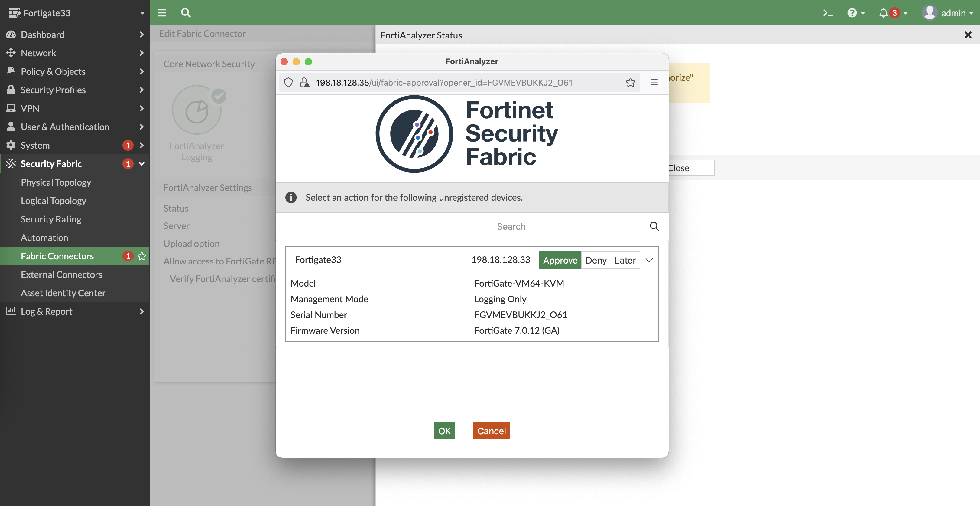Image resolution: width=980 pixels, height=506 pixels.
Task: Click the search magnifier in top bar
Action: pos(186,13)
